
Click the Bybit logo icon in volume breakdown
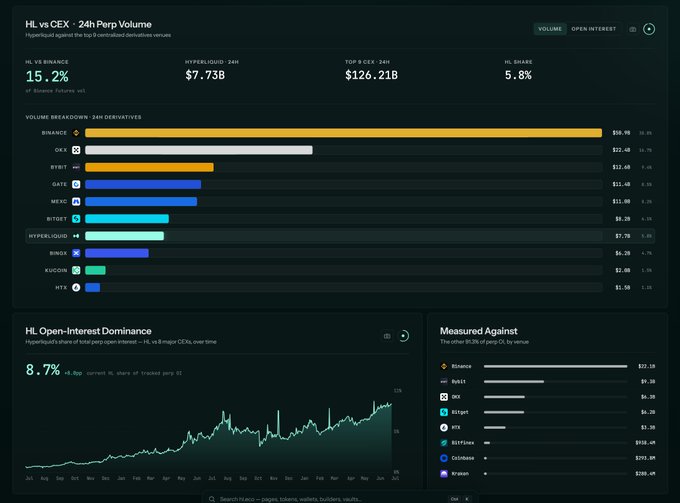click(x=76, y=167)
